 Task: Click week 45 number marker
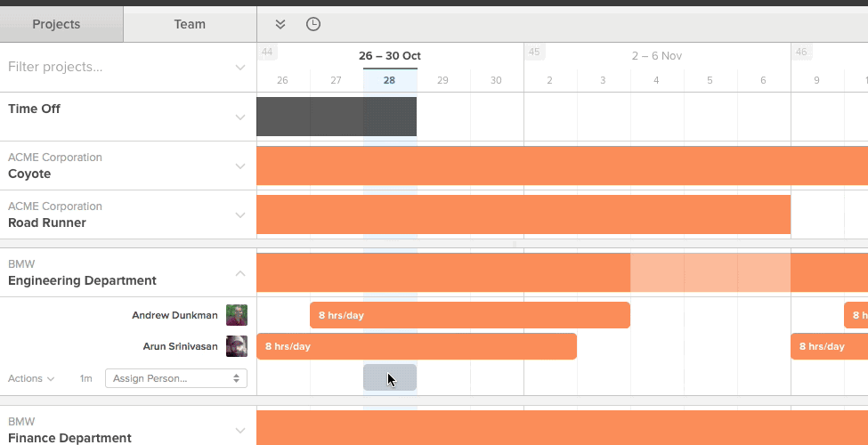(534, 53)
